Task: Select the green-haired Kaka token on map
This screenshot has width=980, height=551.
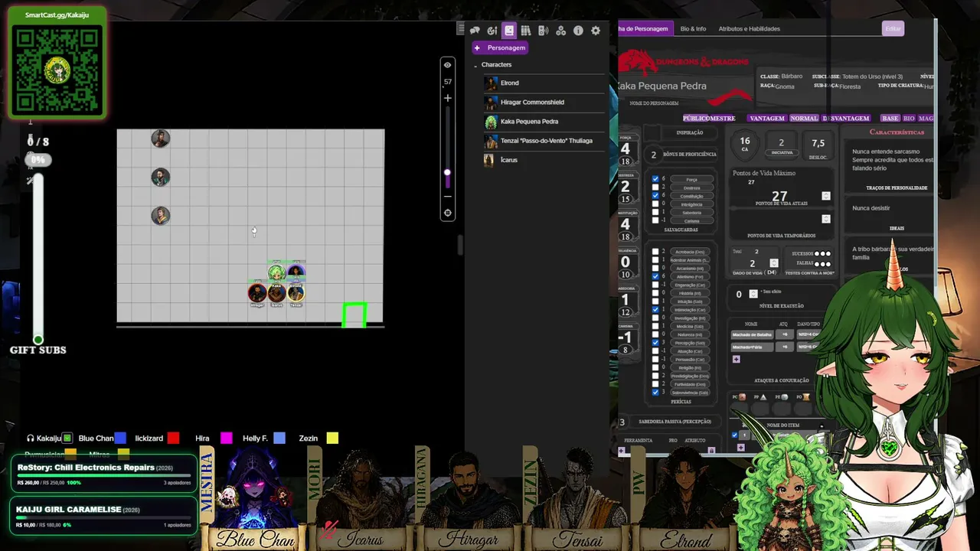Action: point(276,272)
